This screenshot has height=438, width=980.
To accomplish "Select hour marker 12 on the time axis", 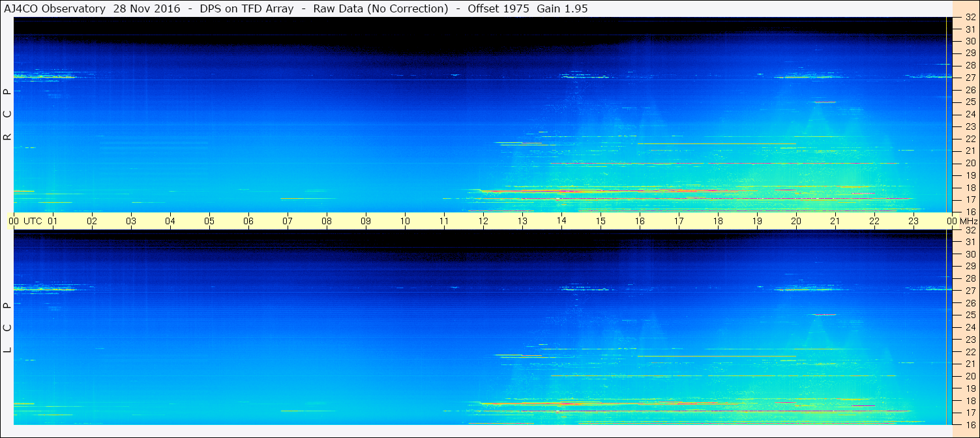I will (483, 221).
